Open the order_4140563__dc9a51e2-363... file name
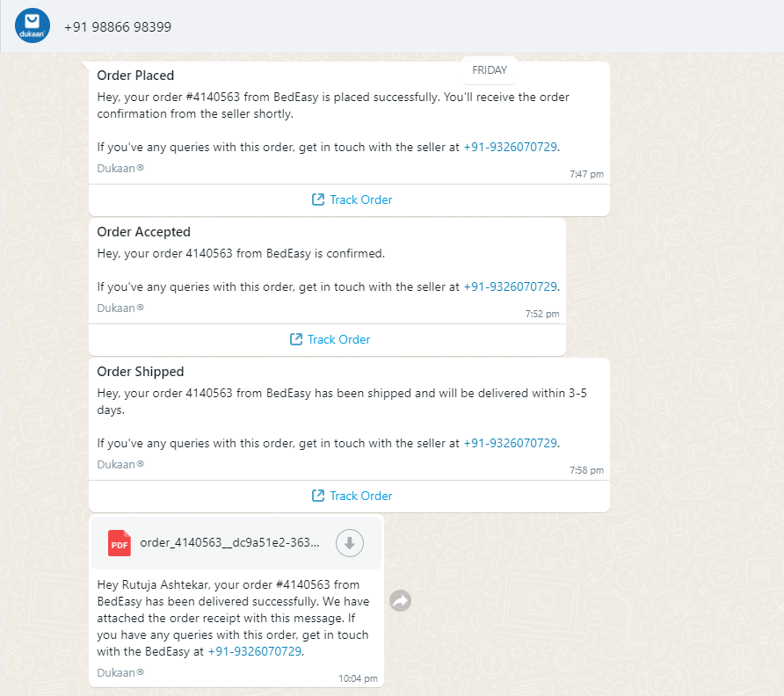 229,542
